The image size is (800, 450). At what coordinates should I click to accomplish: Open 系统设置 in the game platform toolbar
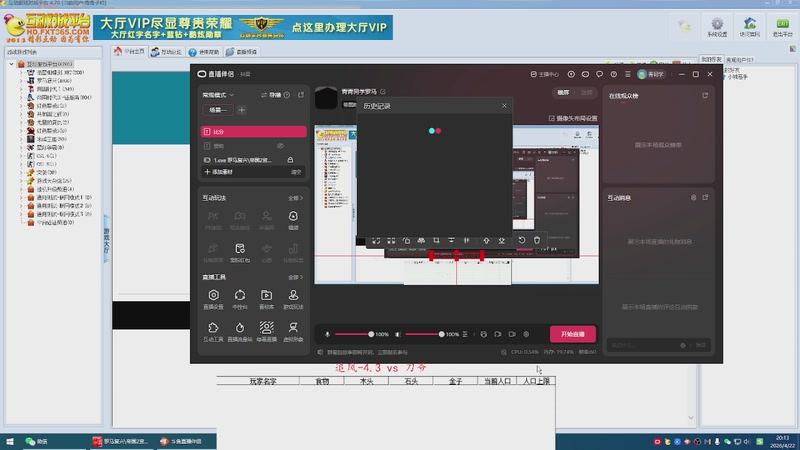click(x=717, y=27)
